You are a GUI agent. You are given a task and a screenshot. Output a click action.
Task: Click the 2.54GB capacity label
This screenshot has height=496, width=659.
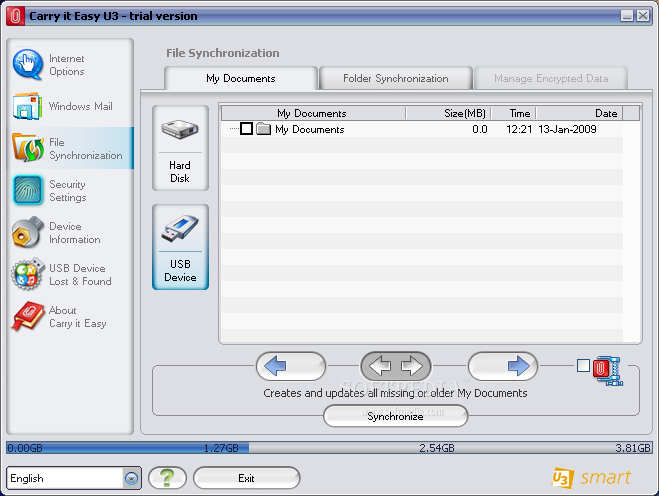pyautogui.click(x=437, y=448)
